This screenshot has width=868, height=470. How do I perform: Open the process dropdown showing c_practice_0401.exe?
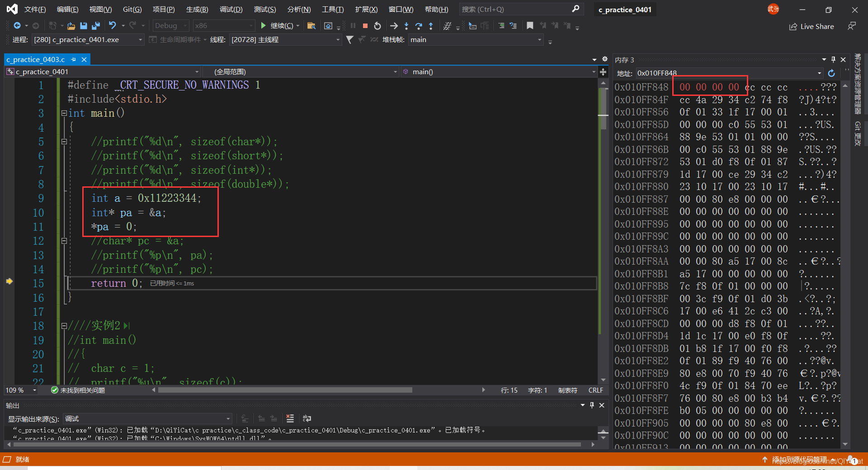[88, 40]
